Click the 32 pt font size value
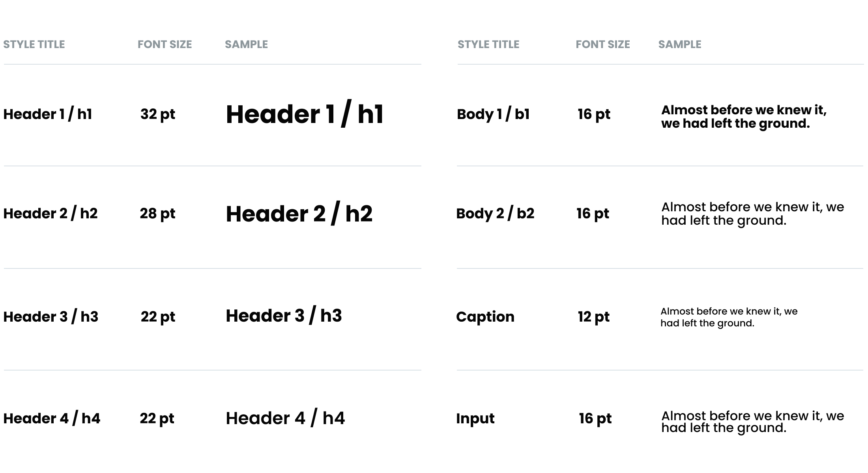868x473 pixels. click(x=157, y=114)
